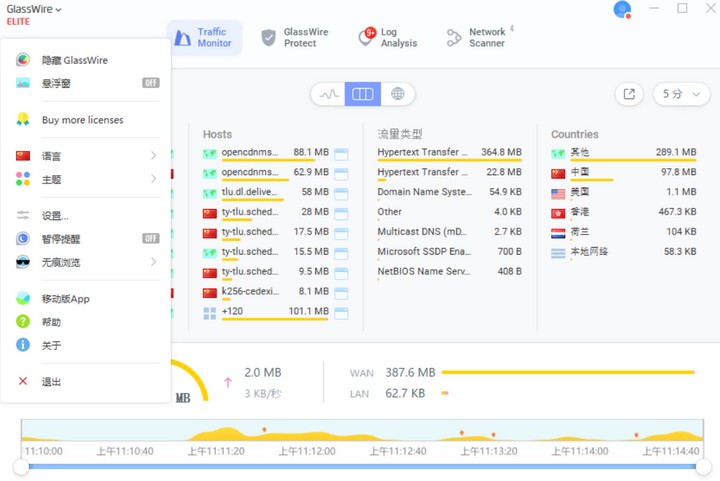Click the right timeline slider handle
The width and height of the screenshot is (720, 481).
(705, 467)
